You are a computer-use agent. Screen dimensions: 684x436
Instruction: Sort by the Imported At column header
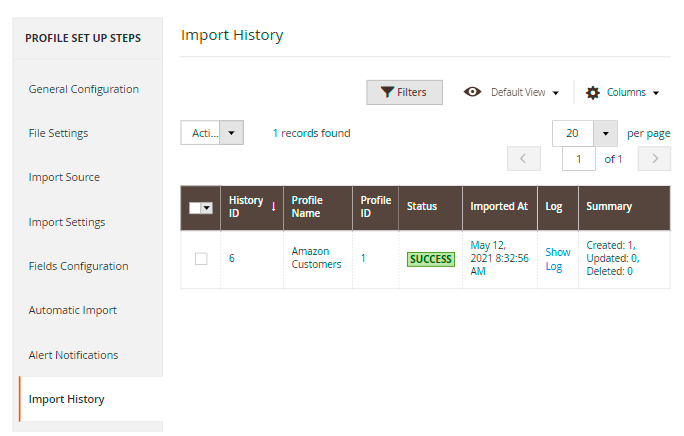(x=499, y=207)
